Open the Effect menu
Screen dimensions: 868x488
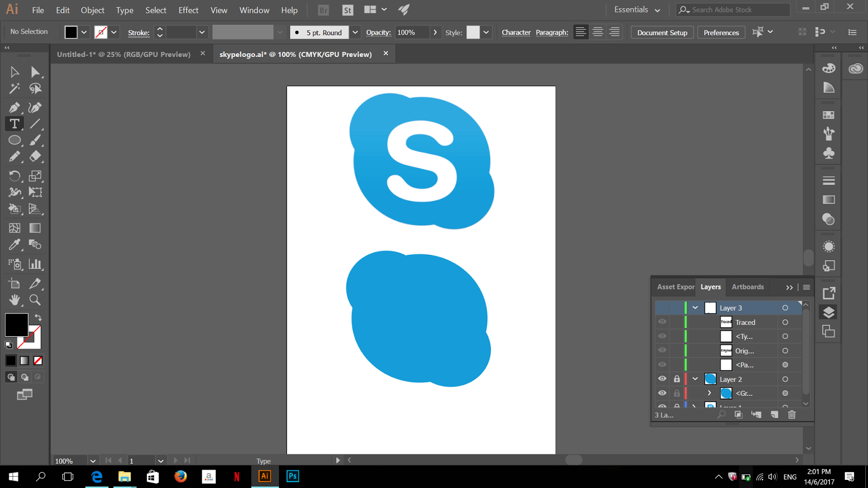coord(188,10)
